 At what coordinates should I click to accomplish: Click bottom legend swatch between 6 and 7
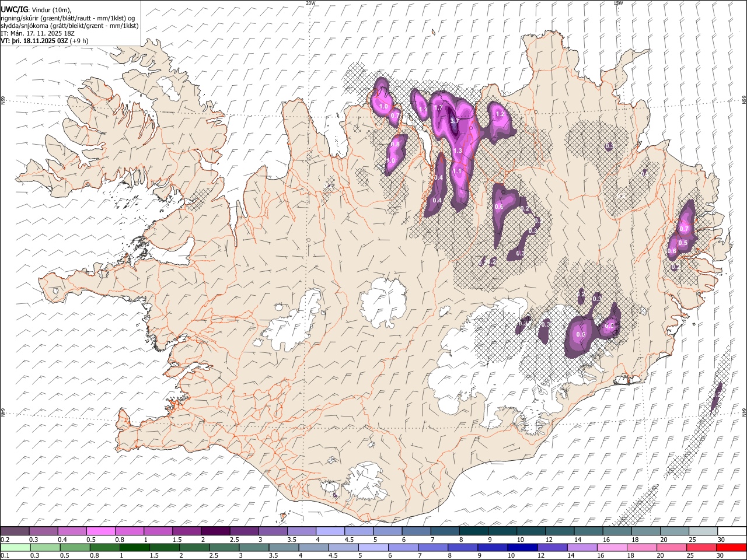[403, 547]
